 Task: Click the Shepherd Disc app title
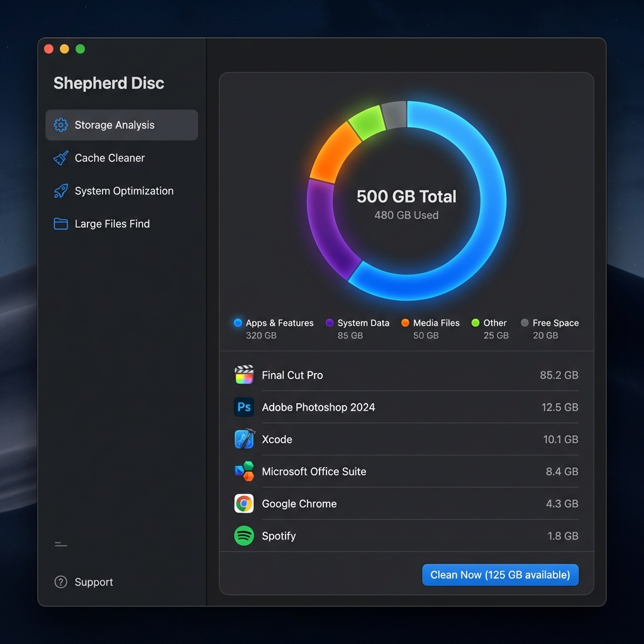[109, 83]
